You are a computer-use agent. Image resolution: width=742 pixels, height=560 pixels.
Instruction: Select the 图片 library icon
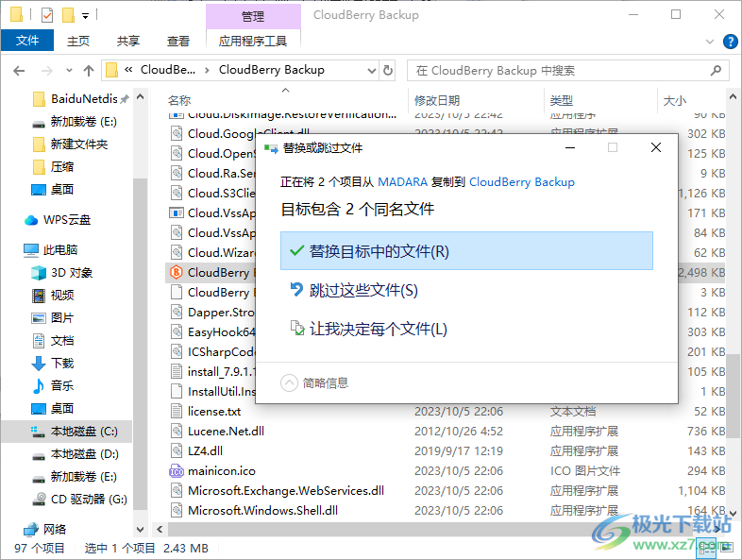pyautogui.click(x=39, y=318)
